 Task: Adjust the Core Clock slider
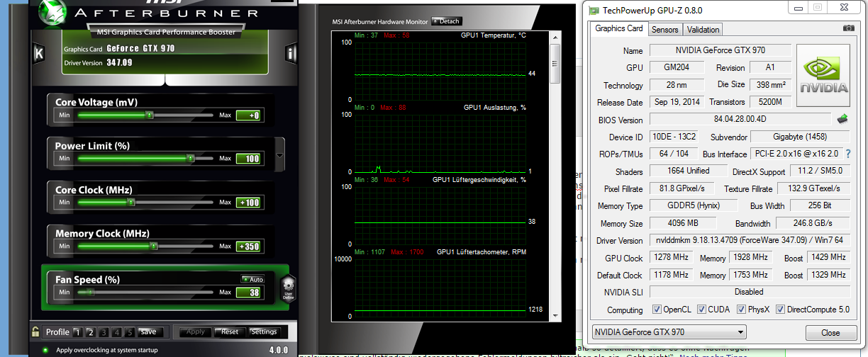click(145, 202)
